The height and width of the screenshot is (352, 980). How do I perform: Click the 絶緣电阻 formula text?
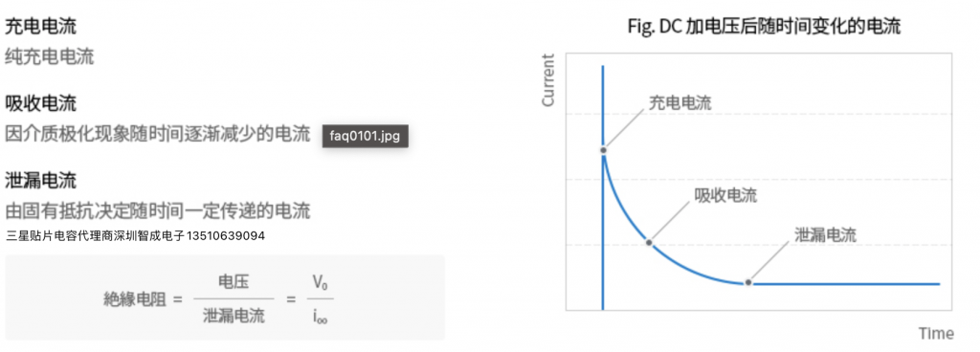tap(135, 299)
